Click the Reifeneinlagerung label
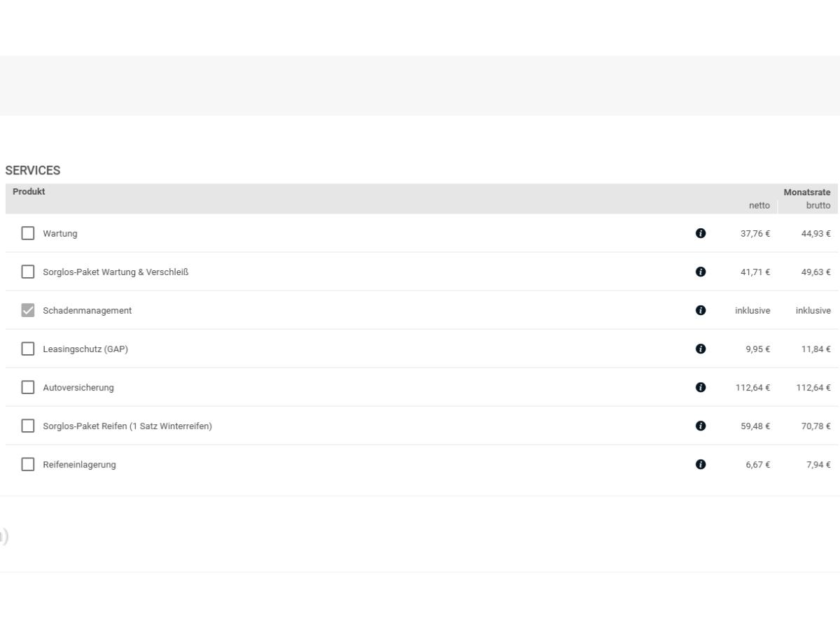Screen dimensions: 840x630 coord(80,465)
